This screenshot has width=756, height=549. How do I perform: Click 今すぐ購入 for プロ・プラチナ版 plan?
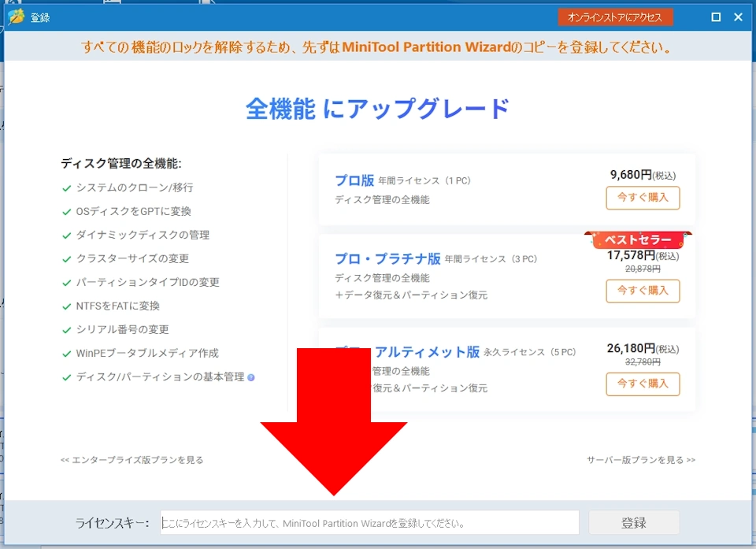tap(643, 291)
